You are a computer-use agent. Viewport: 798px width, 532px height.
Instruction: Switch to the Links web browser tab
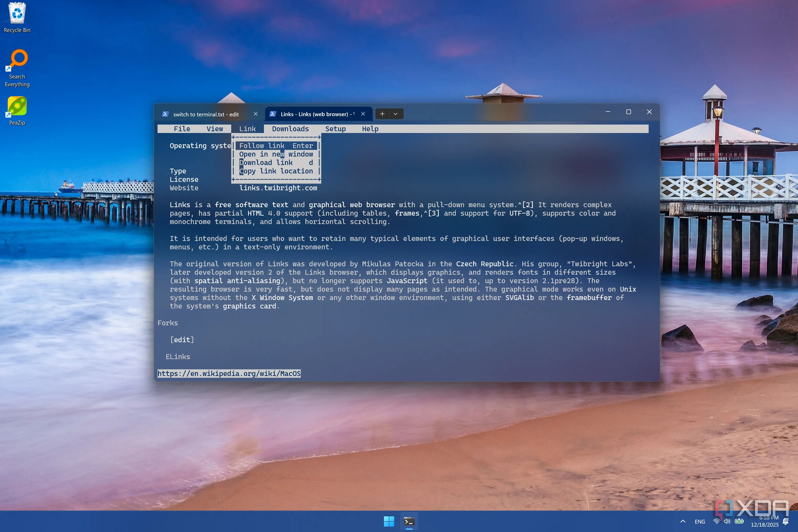(x=317, y=114)
